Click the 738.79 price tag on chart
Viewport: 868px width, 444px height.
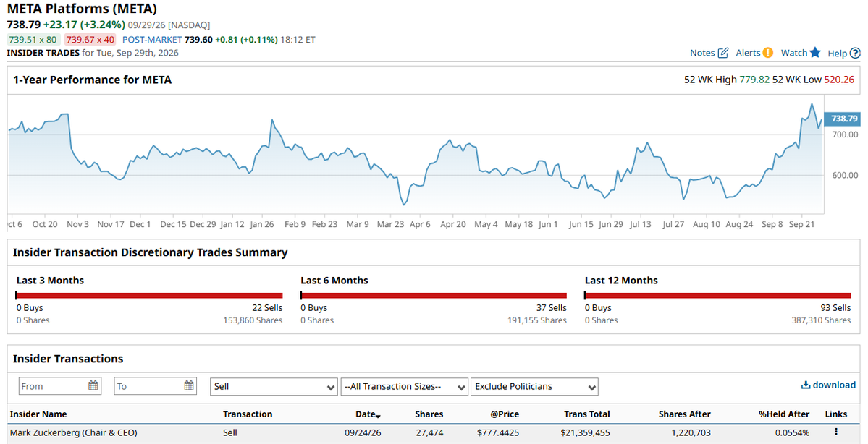(842, 119)
